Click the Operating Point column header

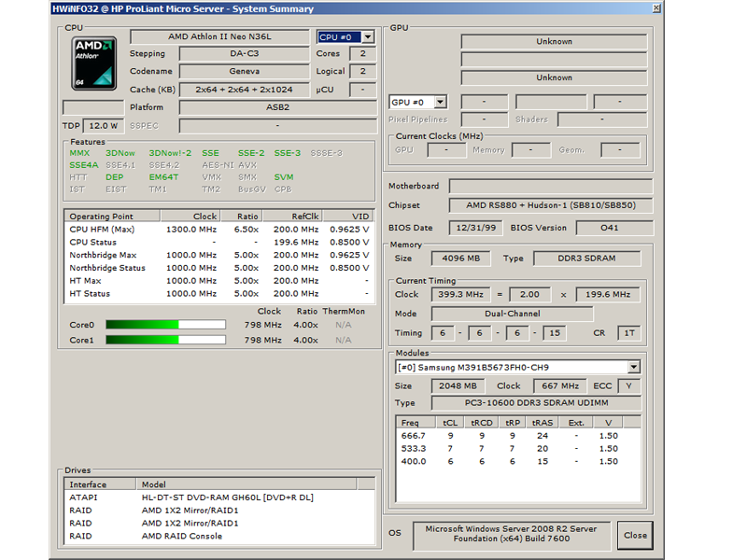tap(112, 217)
